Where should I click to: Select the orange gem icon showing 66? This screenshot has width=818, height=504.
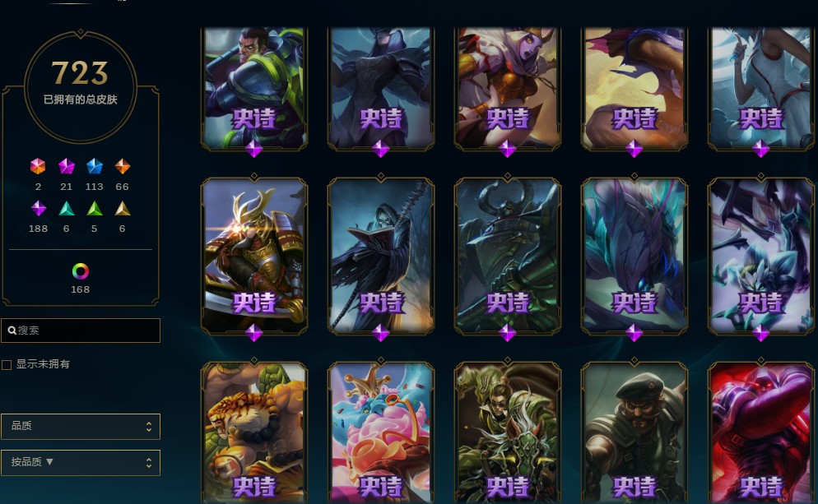click(123, 166)
